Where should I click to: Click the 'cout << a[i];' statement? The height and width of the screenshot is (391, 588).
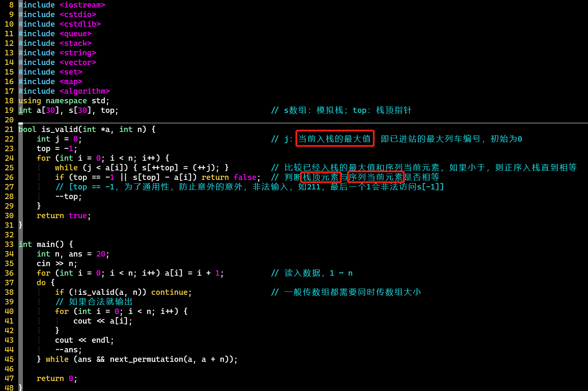coord(103,321)
